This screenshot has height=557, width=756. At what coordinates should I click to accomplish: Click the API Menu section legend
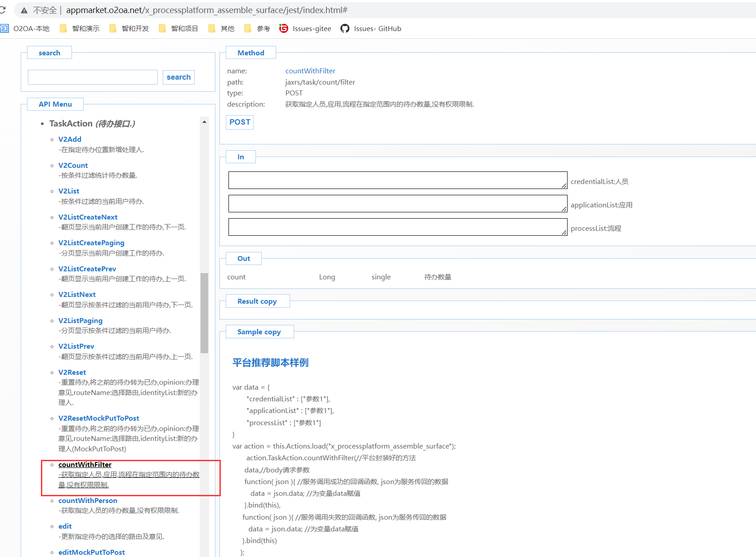[55, 104]
